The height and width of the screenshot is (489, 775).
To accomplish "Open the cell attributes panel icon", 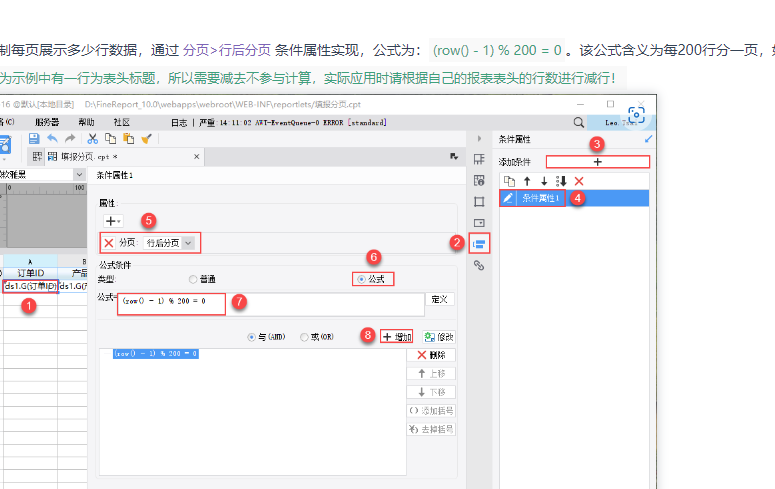I will [479, 180].
